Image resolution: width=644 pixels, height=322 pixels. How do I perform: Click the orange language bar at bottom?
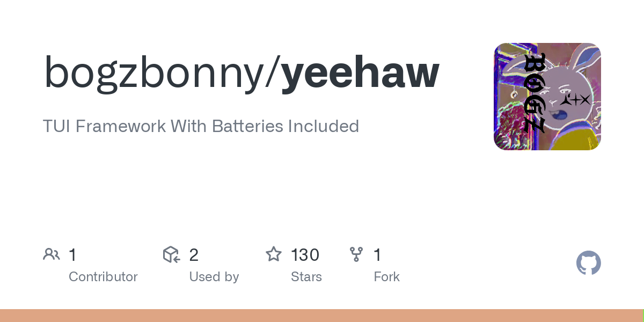pyautogui.click(x=321, y=316)
